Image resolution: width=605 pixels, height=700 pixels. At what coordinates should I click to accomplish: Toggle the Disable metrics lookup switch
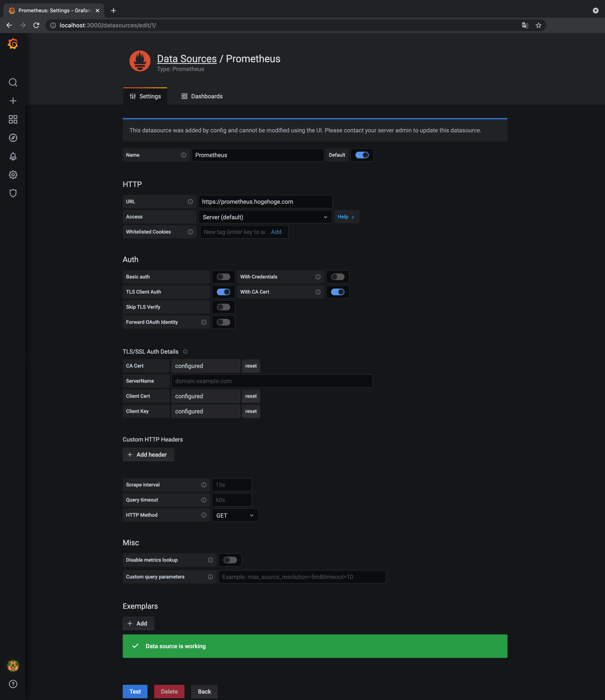(230, 560)
